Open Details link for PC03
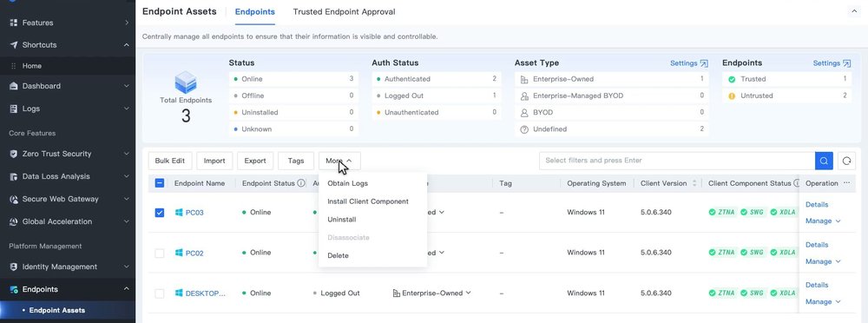868x323 pixels. pyautogui.click(x=817, y=204)
